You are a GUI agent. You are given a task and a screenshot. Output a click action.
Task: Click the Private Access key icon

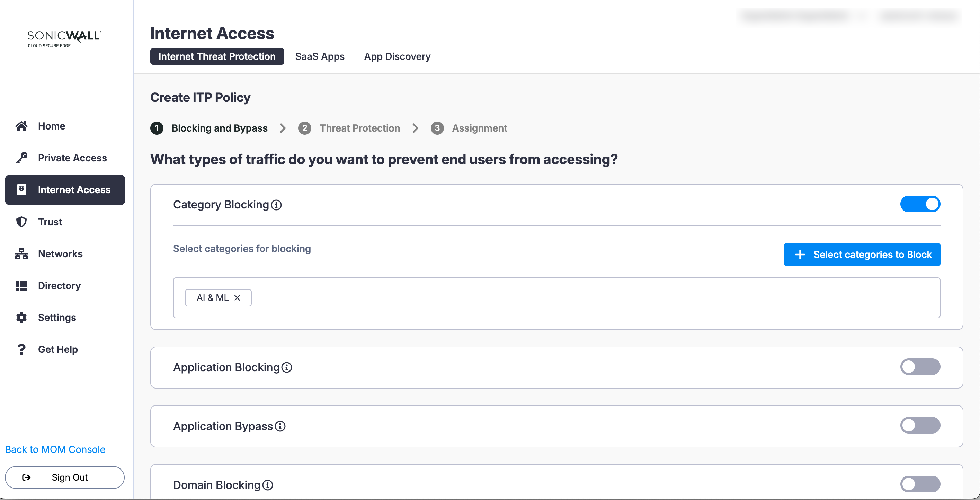click(x=21, y=158)
